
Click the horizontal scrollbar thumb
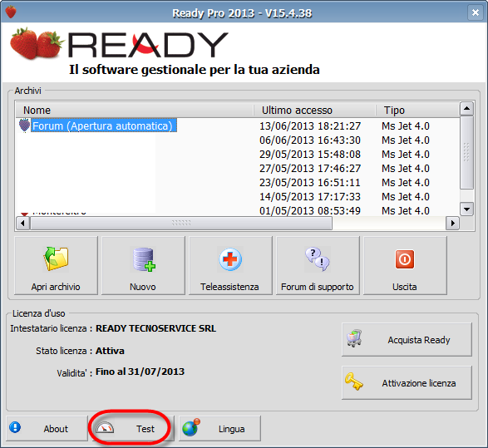(x=181, y=223)
